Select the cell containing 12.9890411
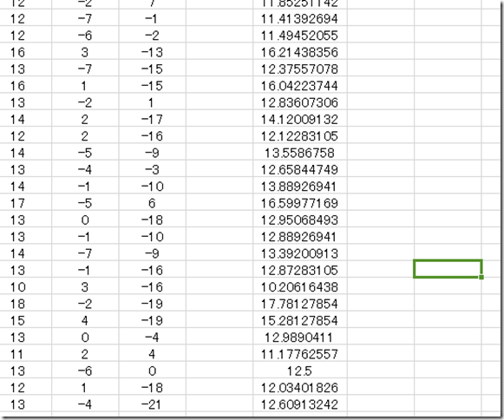Viewport: 504px width, 420px height. 300,338
